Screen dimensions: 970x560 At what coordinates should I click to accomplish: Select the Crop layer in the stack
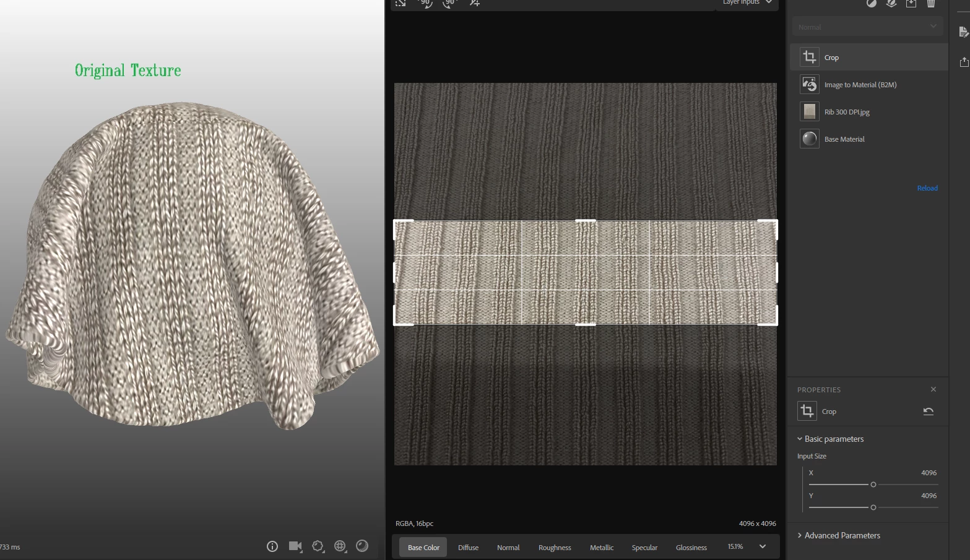[869, 57]
